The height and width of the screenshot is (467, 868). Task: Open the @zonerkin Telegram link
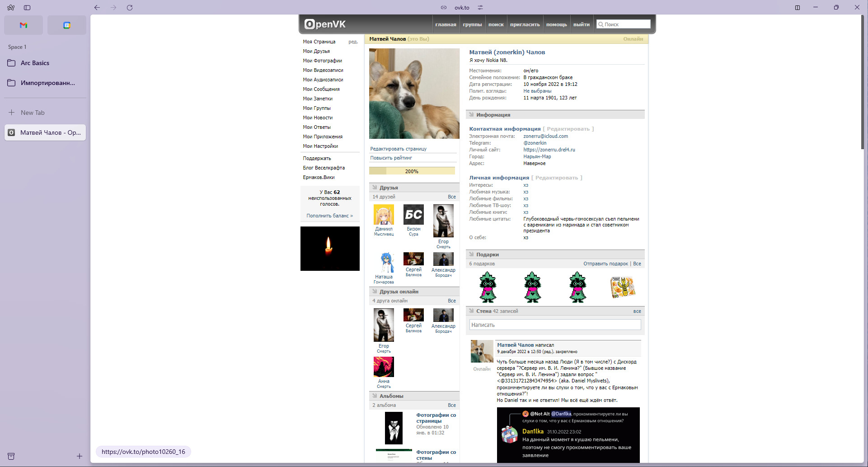click(535, 143)
